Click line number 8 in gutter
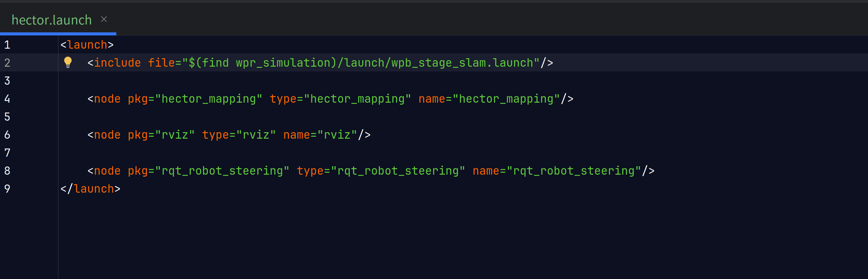The image size is (868, 279). click(x=7, y=171)
